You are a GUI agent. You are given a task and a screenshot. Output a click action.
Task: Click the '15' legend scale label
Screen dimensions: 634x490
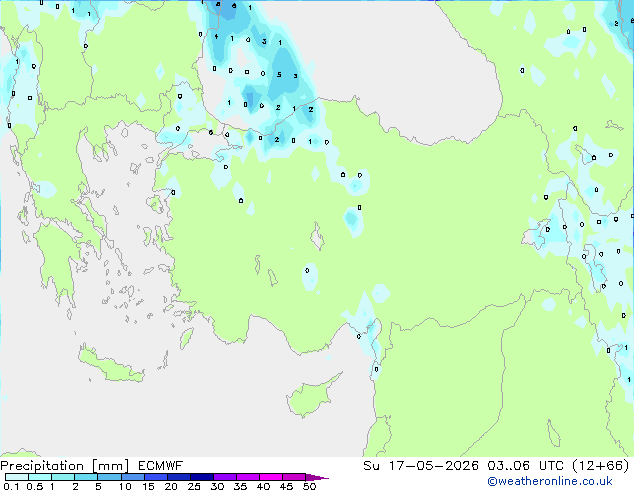(x=148, y=486)
